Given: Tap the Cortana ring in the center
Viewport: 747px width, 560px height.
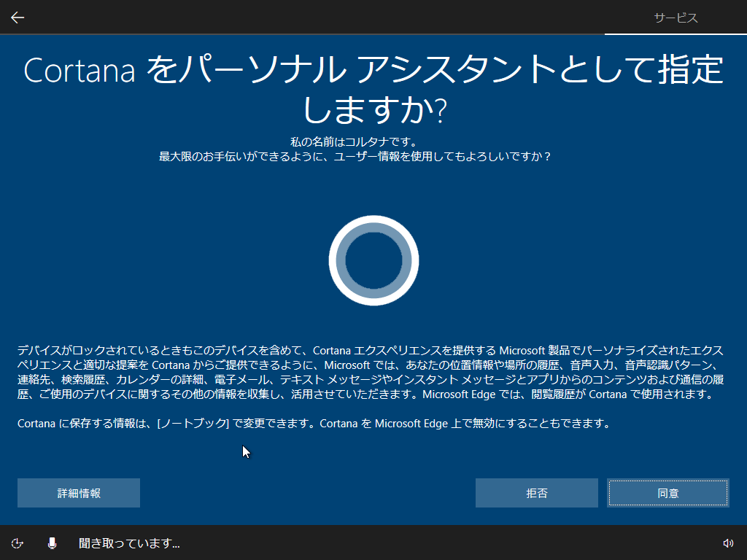Looking at the screenshot, I should [373, 260].
